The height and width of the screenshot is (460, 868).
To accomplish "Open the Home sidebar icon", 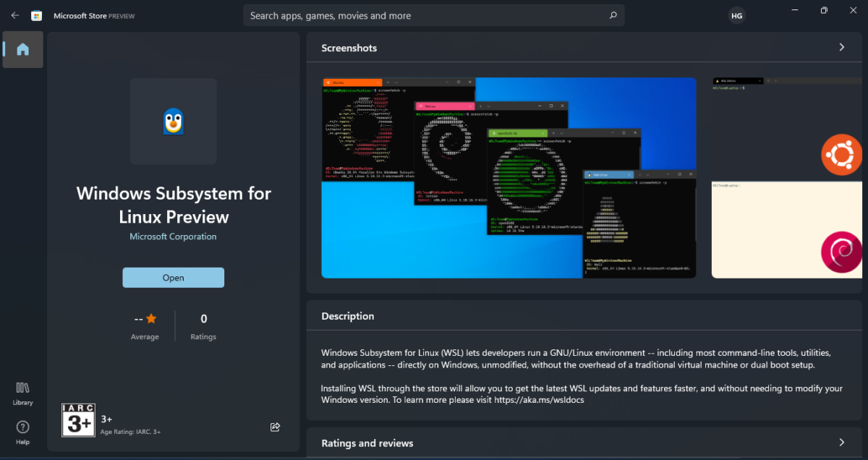I will click(x=22, y=49).
